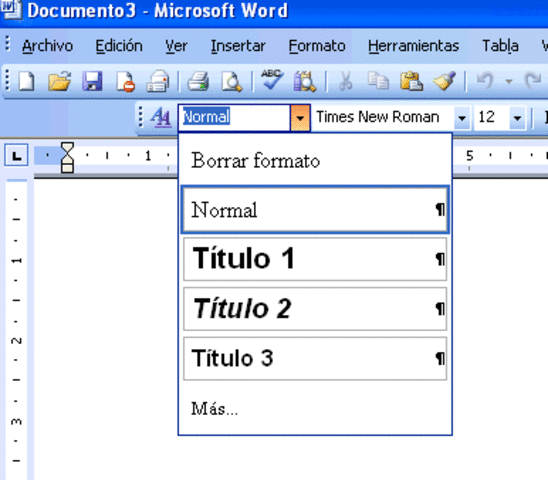
Task: Open a file with the Open folder icon
Action: (x=59, y=81)
